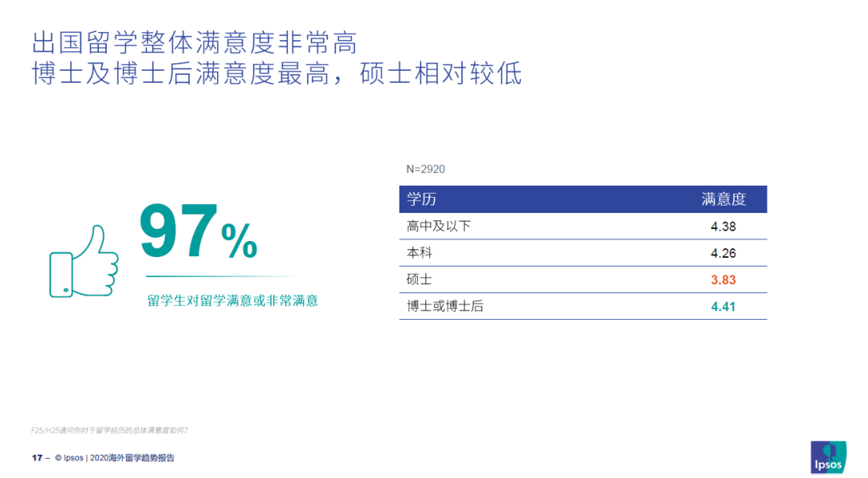Select the large 97% figure

tap(199, 232)
